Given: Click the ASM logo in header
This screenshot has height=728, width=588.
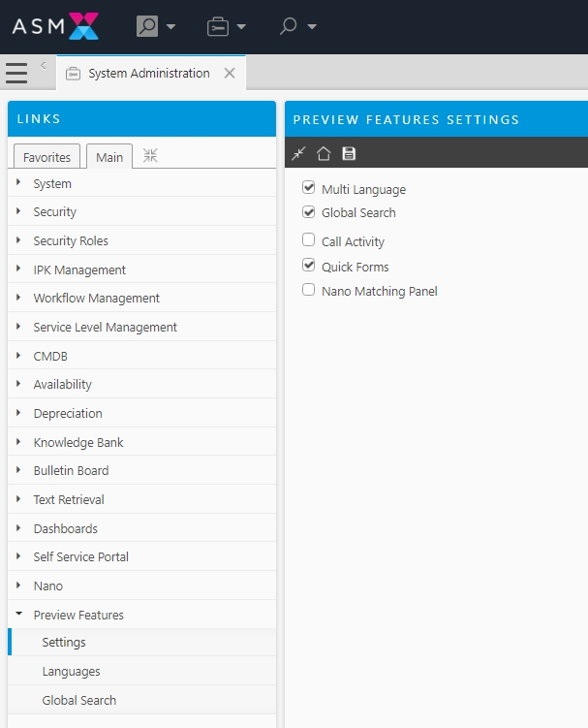Looking at the screenshot, I should pyautogui.click(x=55, y=26).
